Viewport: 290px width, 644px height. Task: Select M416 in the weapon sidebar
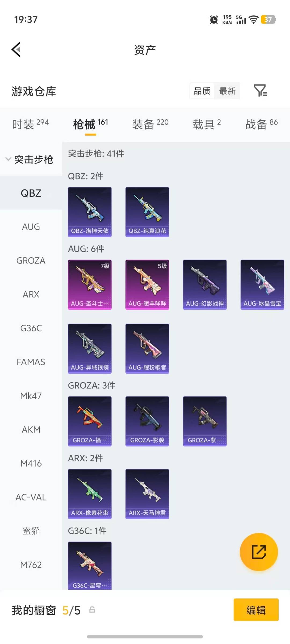[x=31, y=463]
